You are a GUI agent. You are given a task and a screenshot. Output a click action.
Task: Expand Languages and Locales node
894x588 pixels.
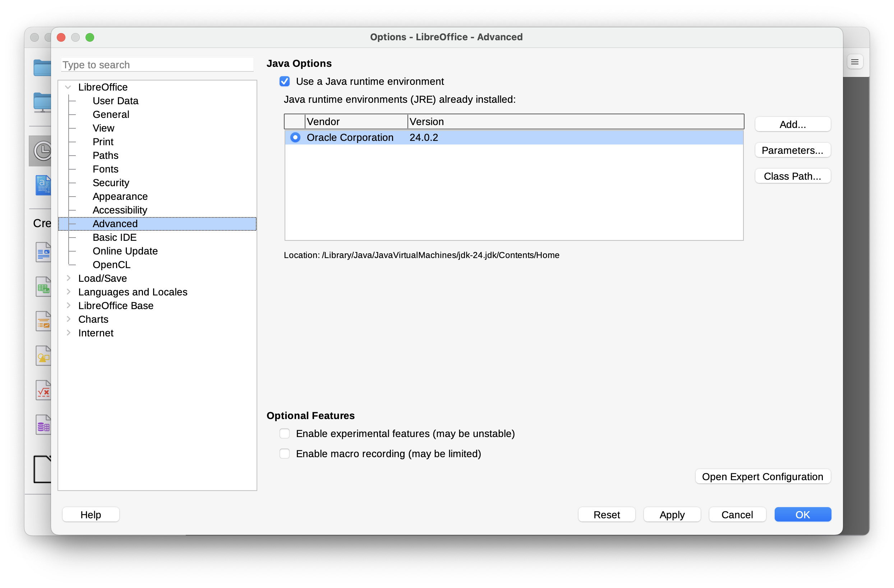click(68, 292)
